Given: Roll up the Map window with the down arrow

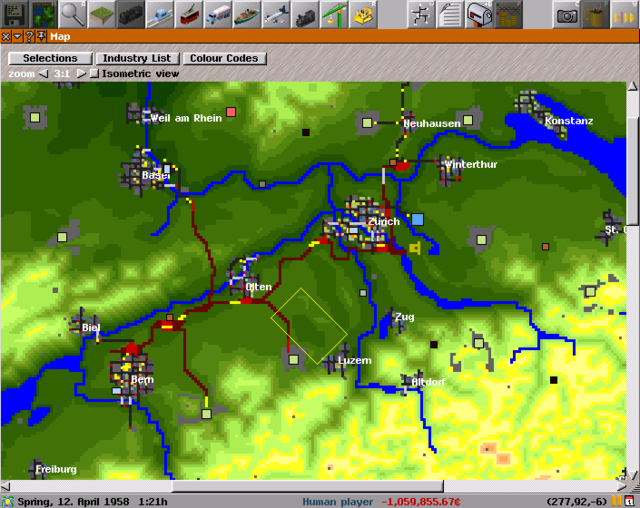Looking at the screenshot, I should click(x=18, y=37).
